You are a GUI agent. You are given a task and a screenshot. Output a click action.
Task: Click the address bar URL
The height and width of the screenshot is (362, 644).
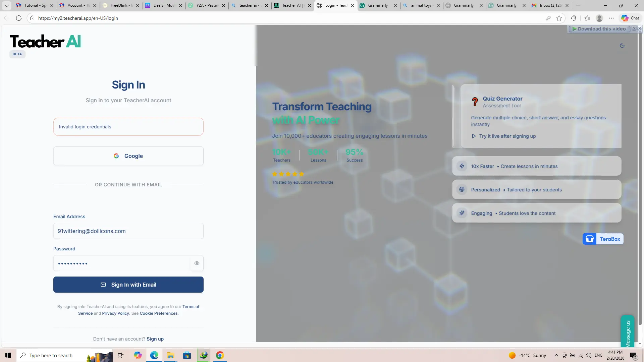[78, 18]
